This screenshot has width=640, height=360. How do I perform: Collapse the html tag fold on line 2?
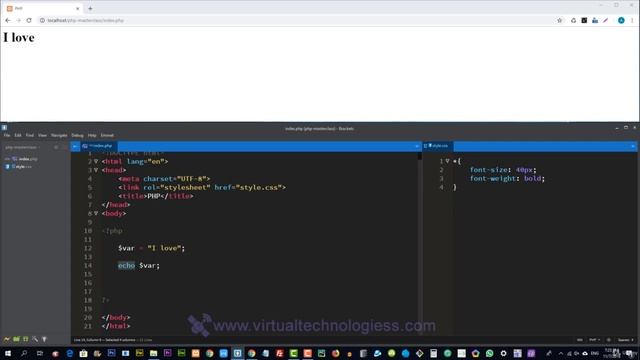click(96, 162)
